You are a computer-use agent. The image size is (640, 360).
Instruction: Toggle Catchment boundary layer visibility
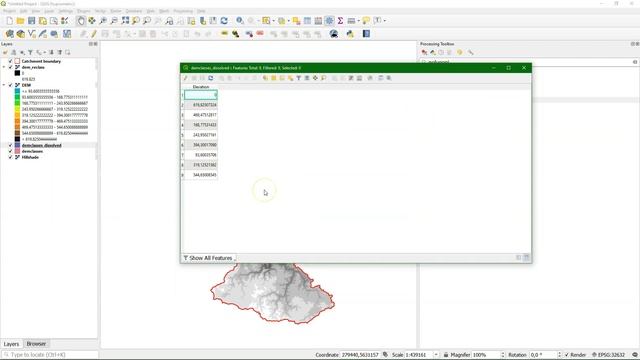[11, 61]
